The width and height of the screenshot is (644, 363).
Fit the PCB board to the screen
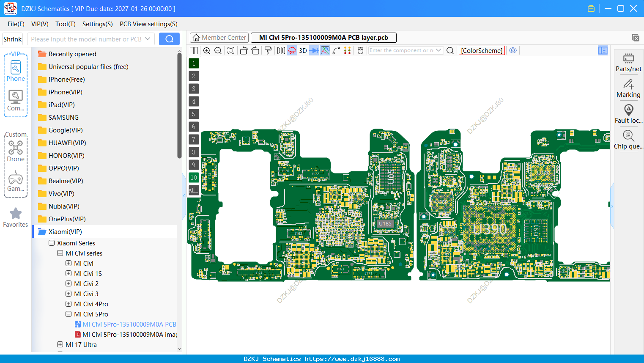point(231,50)
